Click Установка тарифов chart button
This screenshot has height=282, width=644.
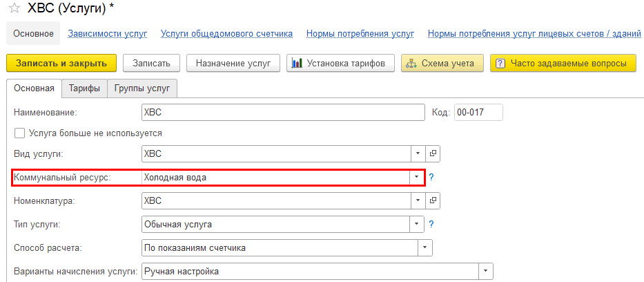340,63
